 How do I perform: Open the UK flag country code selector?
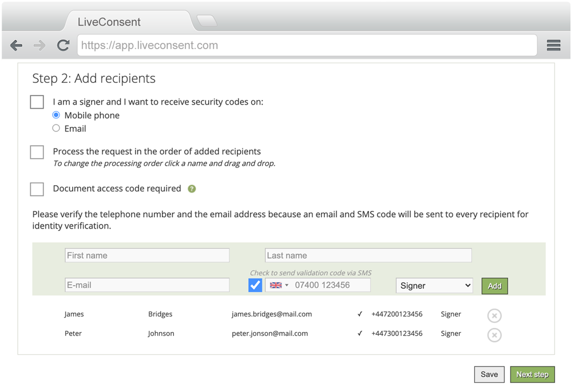click(x=279, y=285)
